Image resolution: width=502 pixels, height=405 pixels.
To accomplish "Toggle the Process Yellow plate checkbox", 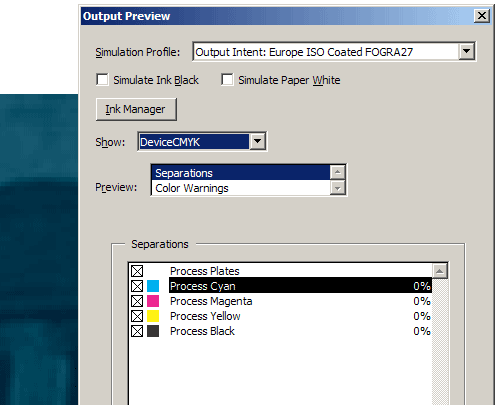I will 137,316.
